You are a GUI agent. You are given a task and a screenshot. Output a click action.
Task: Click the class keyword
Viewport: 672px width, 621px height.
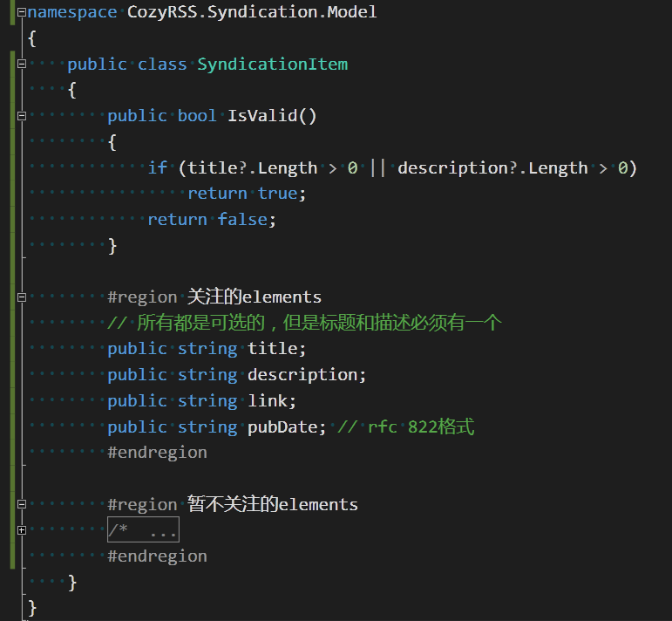(x=162, y=65)
